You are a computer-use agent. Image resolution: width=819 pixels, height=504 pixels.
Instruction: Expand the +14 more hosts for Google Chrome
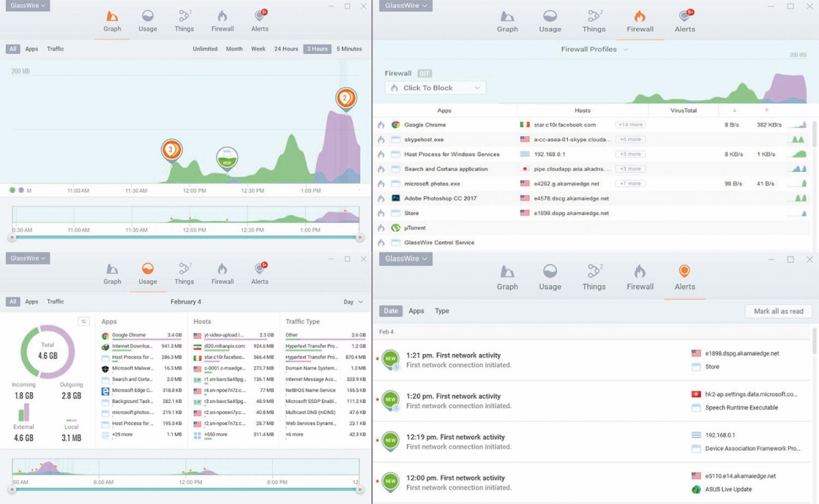click(x=630, y=125)
